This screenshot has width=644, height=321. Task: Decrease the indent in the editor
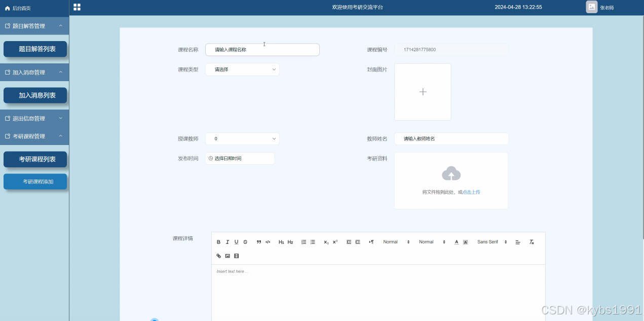coord(349,242)
